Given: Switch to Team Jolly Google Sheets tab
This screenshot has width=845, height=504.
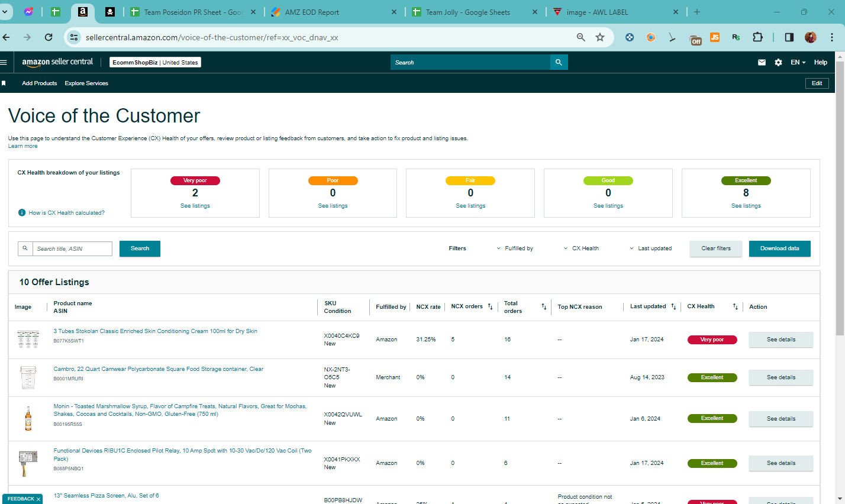Looking at the screenshot, I should 475,12.
